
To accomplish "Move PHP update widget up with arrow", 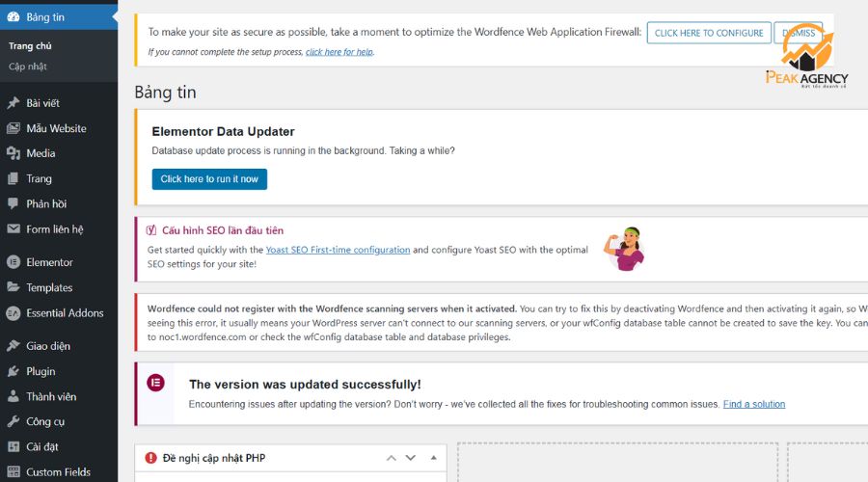I will pos(392,458).
